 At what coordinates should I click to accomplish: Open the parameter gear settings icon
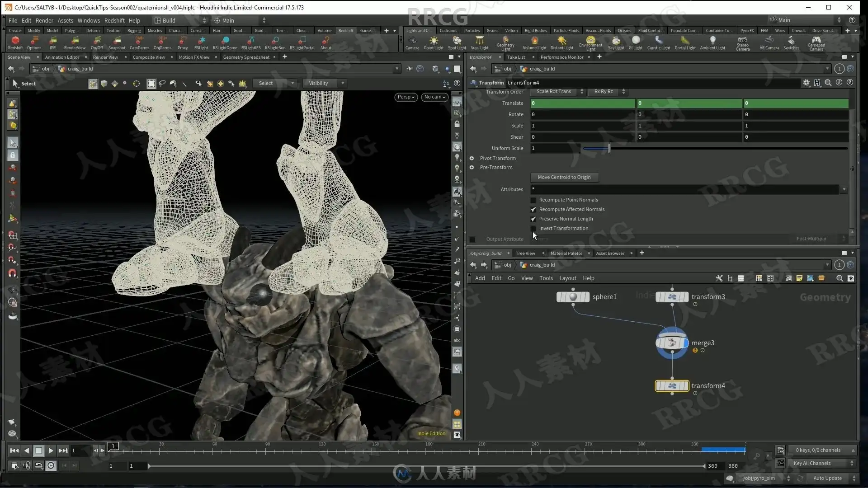(806, 83)
